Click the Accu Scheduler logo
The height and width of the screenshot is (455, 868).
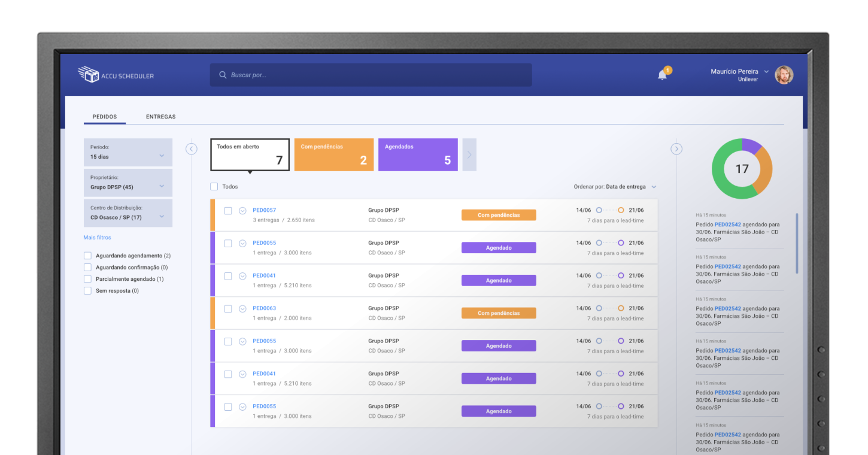[116, 75]
